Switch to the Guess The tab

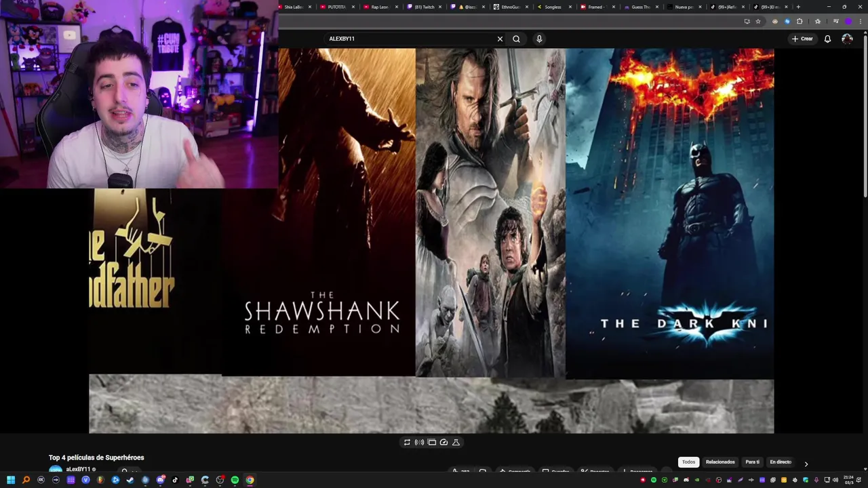(641, 7)
